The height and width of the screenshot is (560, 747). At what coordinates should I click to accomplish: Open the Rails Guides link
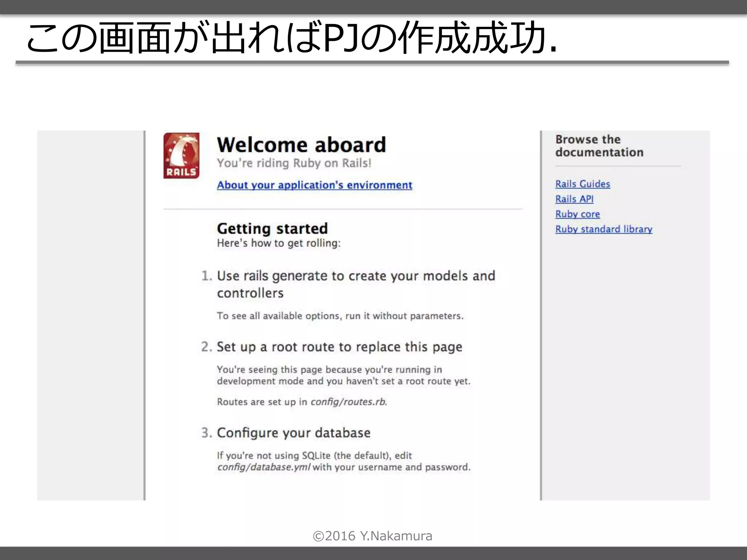click(x=582, y=184)
